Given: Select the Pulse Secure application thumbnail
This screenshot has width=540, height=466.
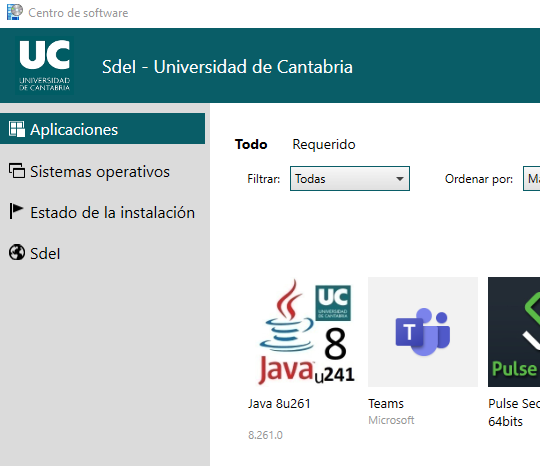Looking at the screenshot, I should coord(514,332).
